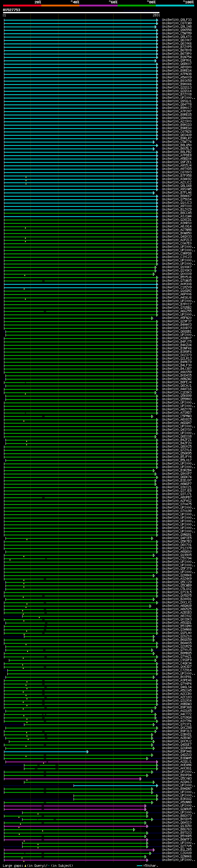197x868 pixels.
Task: Select the UniRef100_C1MZV9 label
Action: (177, 287)
